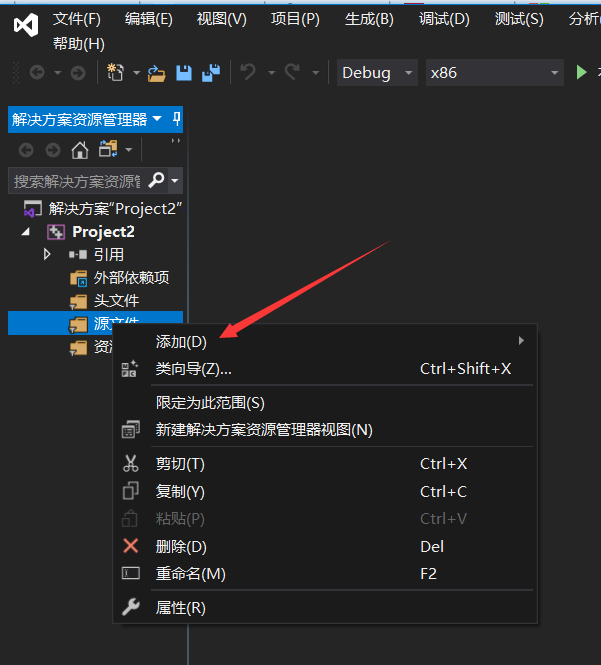The width and height of the screenshot is (601, 665).
Task: Click the 头文件 header files folder
Action: (116, 301)
